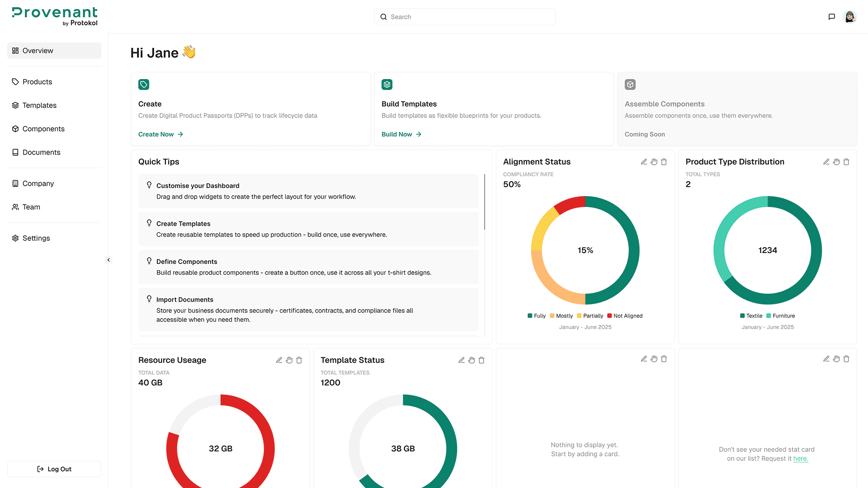Select the Templates icon in the sidebar
This screenshot has width=868, height=488.
point(15,105)
